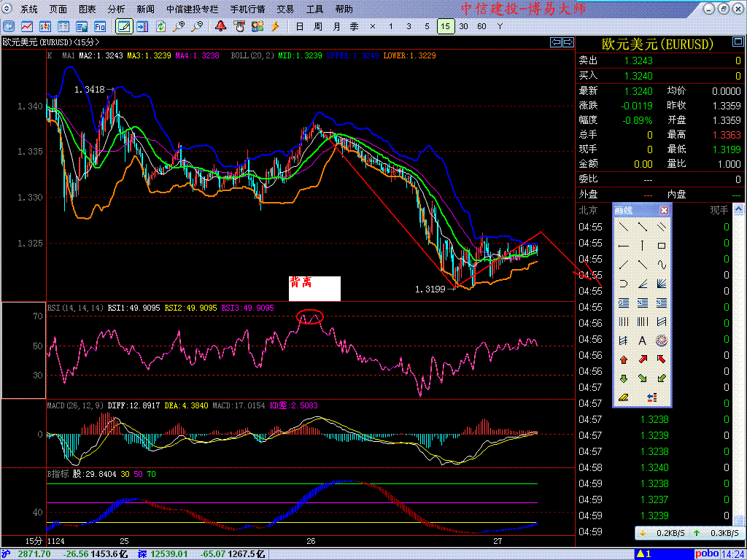747x560 pixels.
Task: Open the 分析 menu
Action: pyautogui.click(x=116, y=9)
